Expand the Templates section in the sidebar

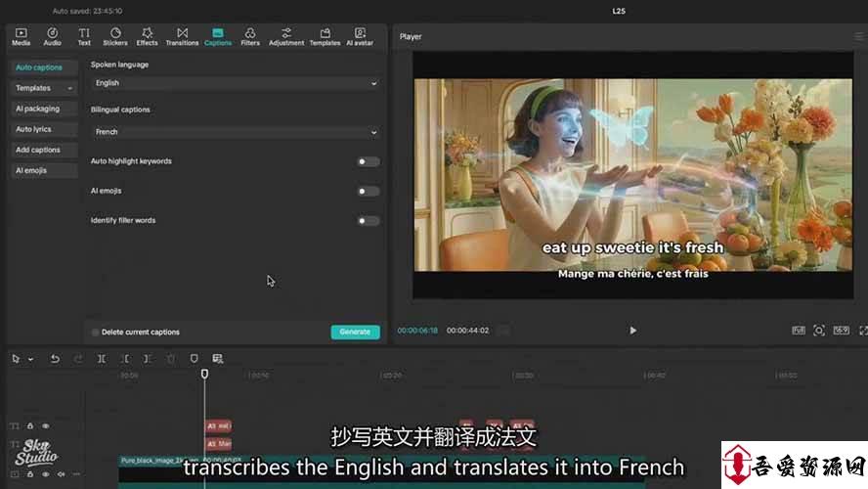point(43,88)
